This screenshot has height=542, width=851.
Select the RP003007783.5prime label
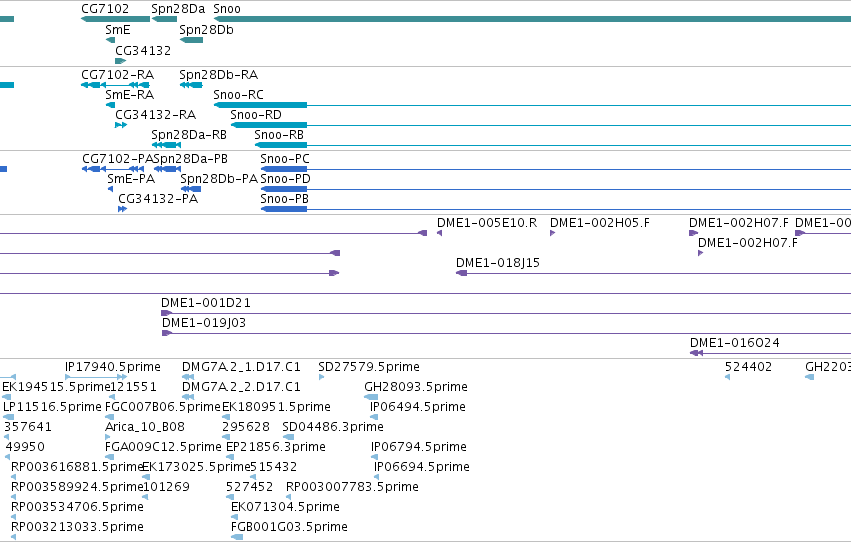coord(352,488)
